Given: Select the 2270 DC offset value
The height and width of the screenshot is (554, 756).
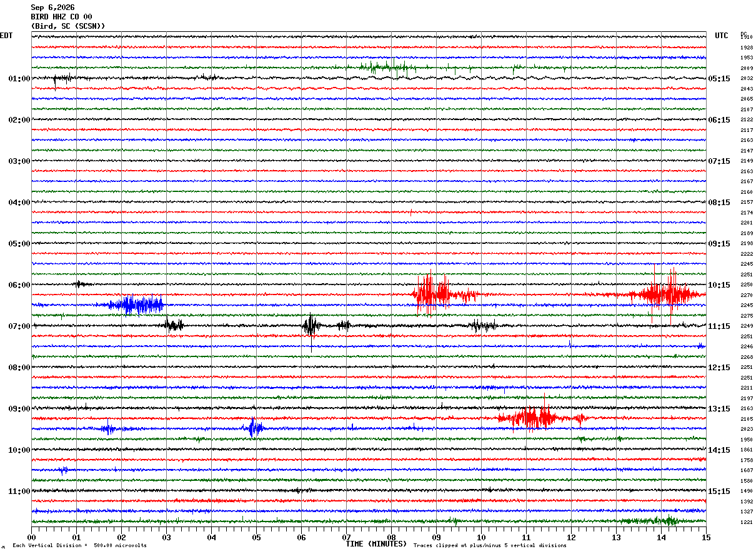Looking at the screenshot, I should (x=747, y=295).
